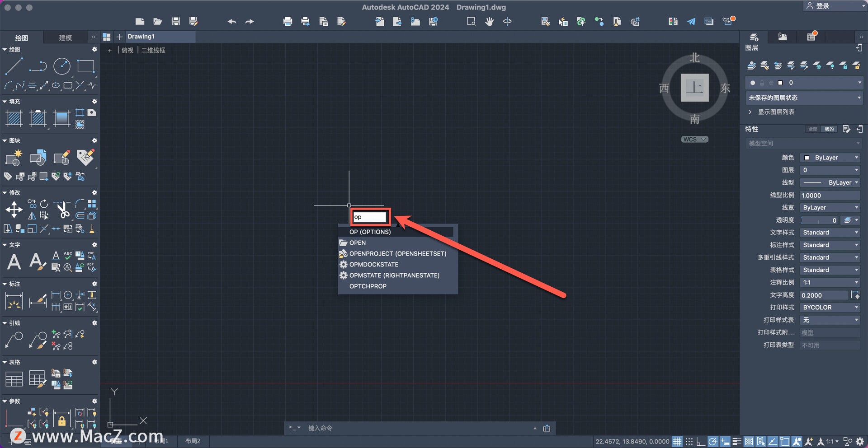The image size is (868, 448).
Task: Toggle polar tracking in status bar
Action: pyautogui.click(x=713, y=441)
